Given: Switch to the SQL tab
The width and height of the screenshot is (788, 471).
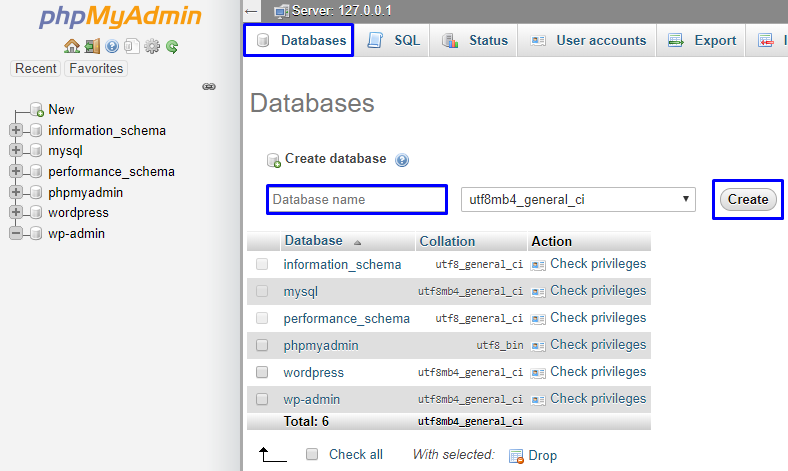Looking at the screenshot, I should pos(394,40).
